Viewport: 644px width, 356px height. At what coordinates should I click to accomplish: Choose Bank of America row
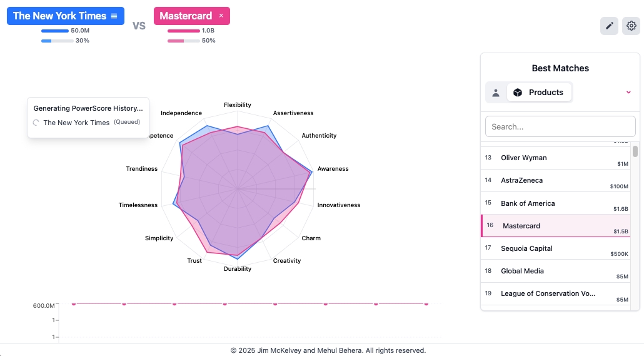tap(555, 203)
